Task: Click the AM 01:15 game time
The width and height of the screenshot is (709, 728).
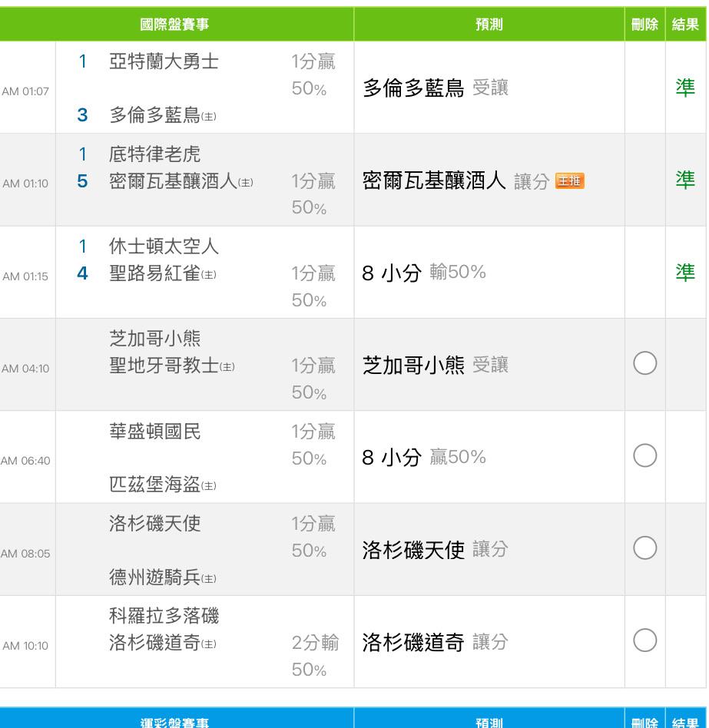Action: (25, 276)
